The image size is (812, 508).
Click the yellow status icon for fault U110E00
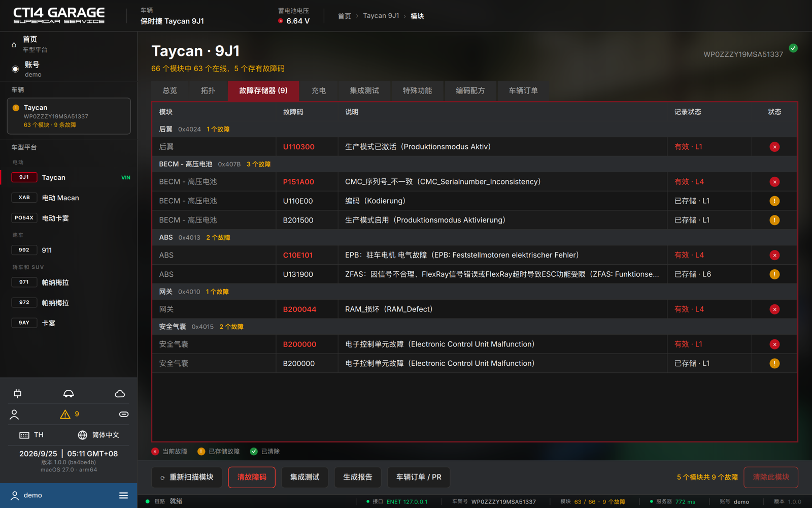point(774,201)
